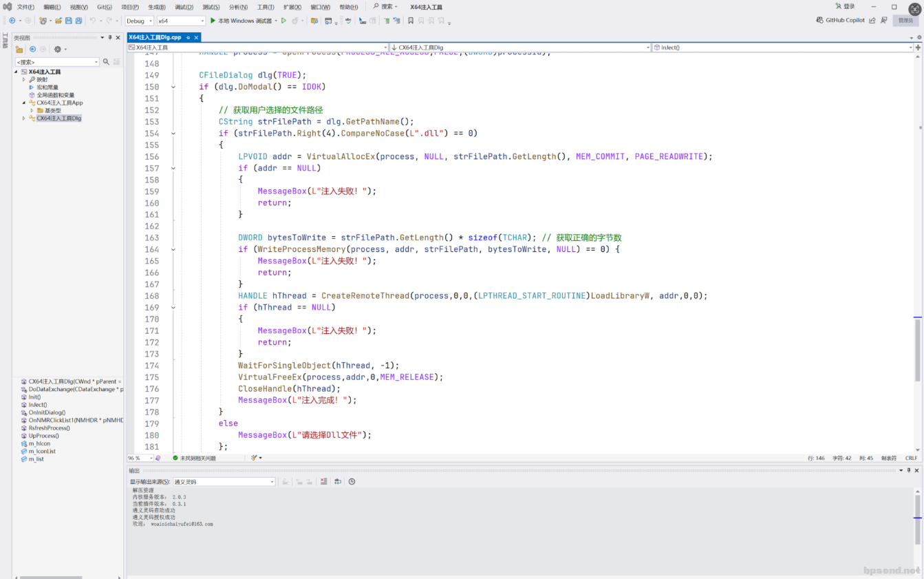
Task: Click the navigate backward arrow in main toolbar
Action: point(12,21)
